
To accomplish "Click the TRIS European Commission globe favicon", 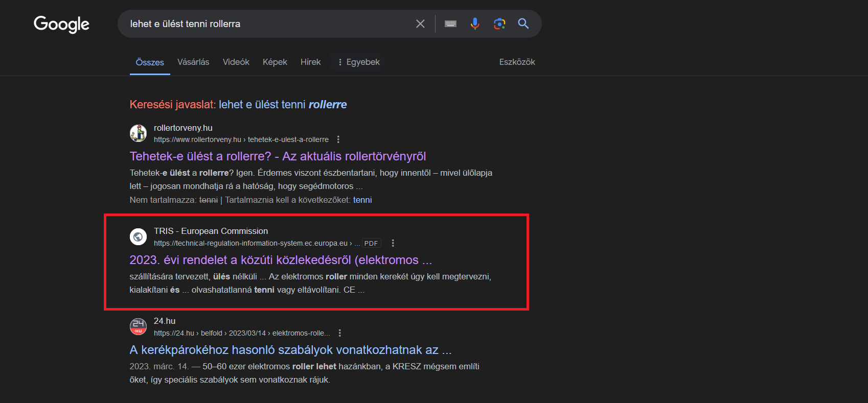I will [138, 236].
